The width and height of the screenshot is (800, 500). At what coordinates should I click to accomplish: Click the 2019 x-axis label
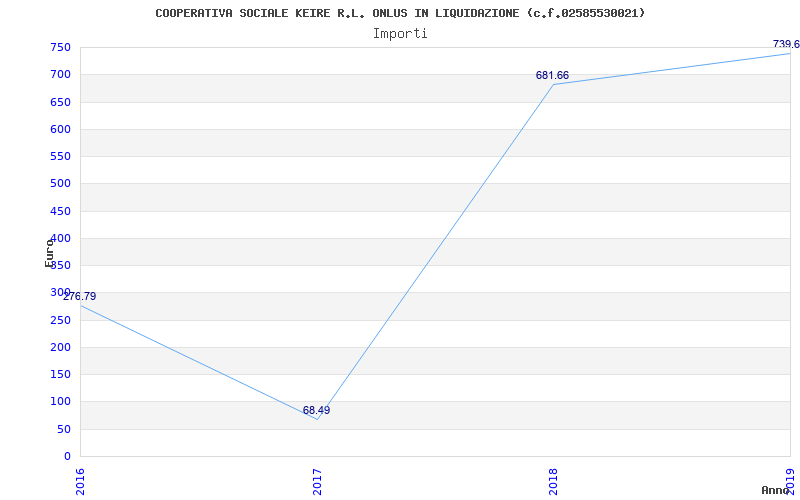[x=789, y=480]
